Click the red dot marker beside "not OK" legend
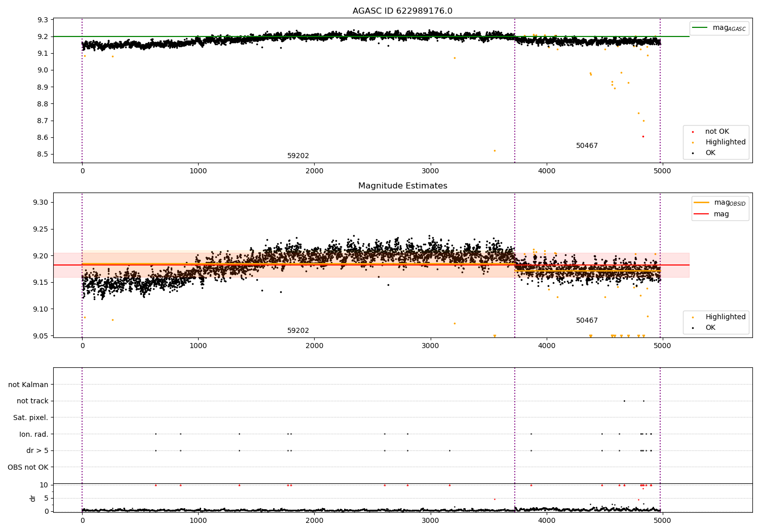The height and width of the screenshot is (532, 760). 693,132
